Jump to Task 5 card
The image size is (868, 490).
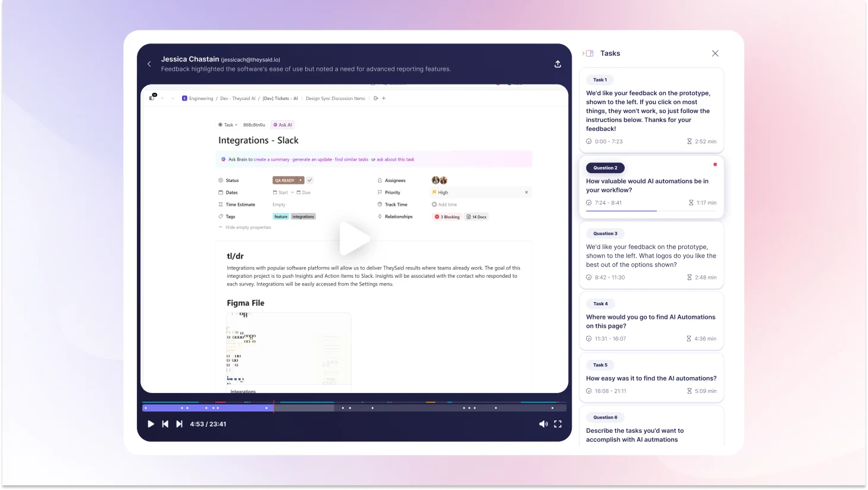point(651,378)
